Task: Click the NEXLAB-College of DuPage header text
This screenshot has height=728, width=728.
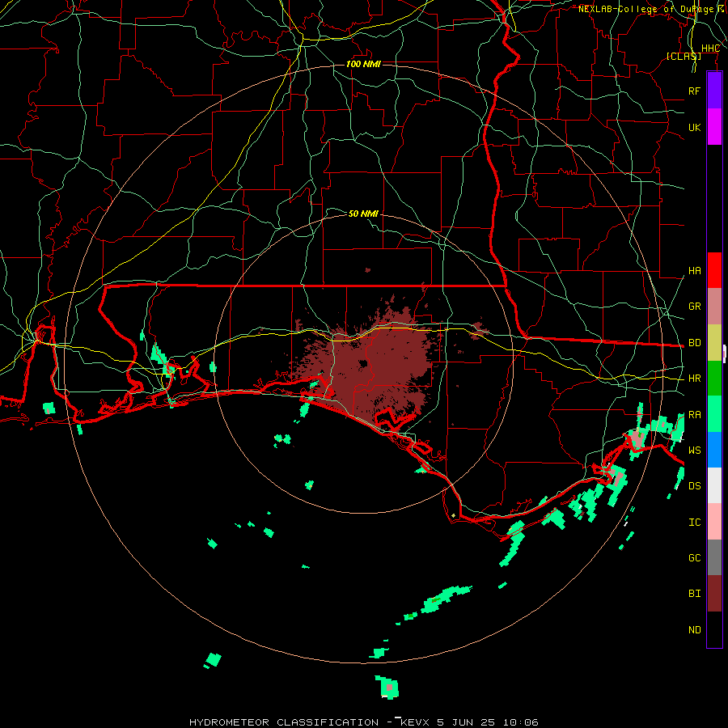Action: coord(652,9)
